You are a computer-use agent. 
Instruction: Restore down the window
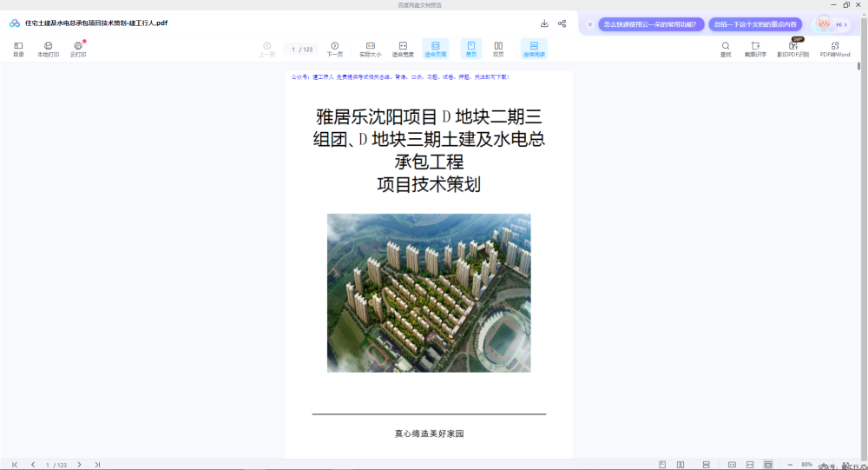(x=846, y=5)
